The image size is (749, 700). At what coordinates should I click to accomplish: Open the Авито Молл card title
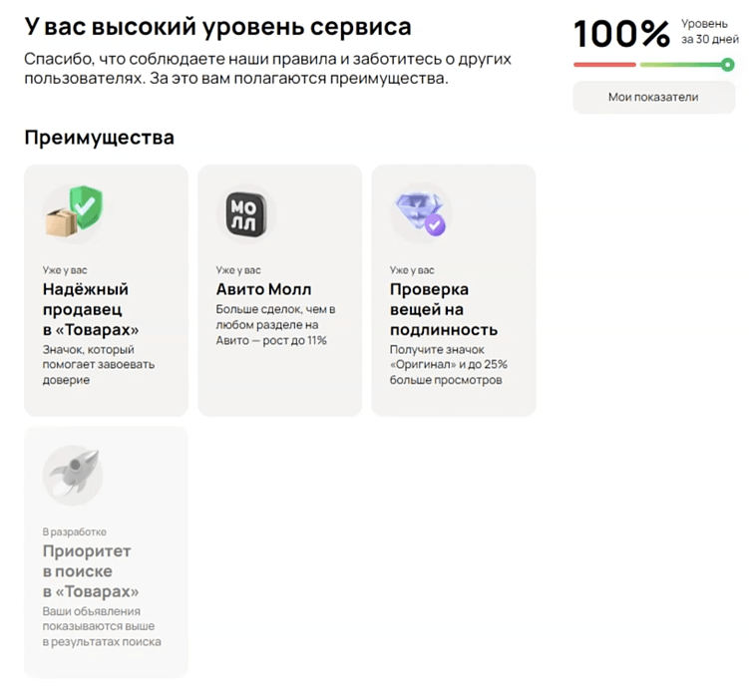coord(263,289)
